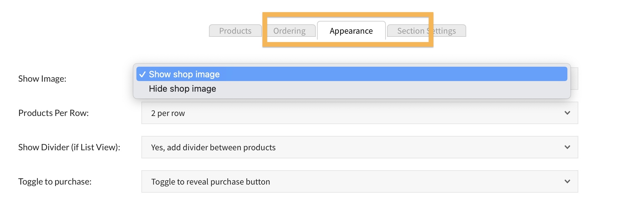Click the Show Image select edge behind the popup
This screenshot has height=207, width=644.
[x=575, y=79]
